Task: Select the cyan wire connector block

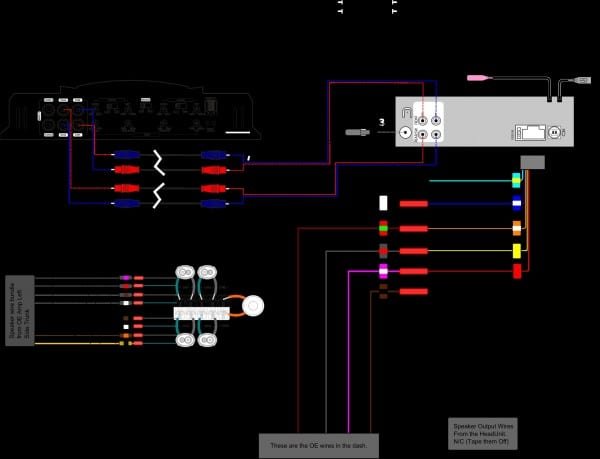Action: (x=516, y=181)
